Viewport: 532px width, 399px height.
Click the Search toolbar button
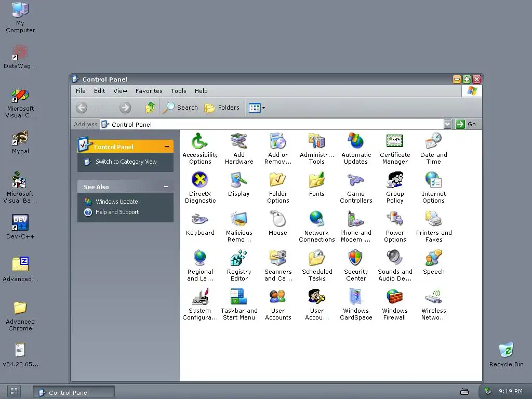[180, 108]
